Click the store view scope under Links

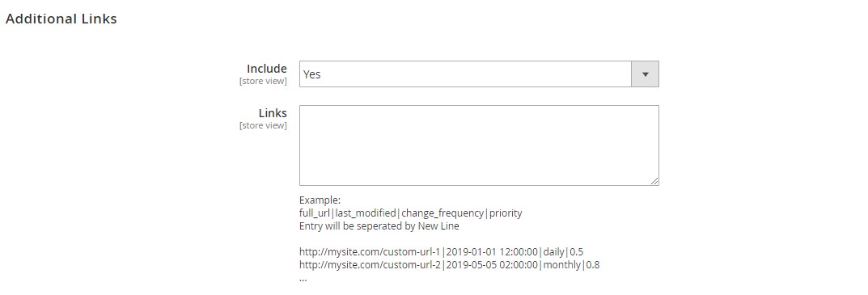[263, 125]
